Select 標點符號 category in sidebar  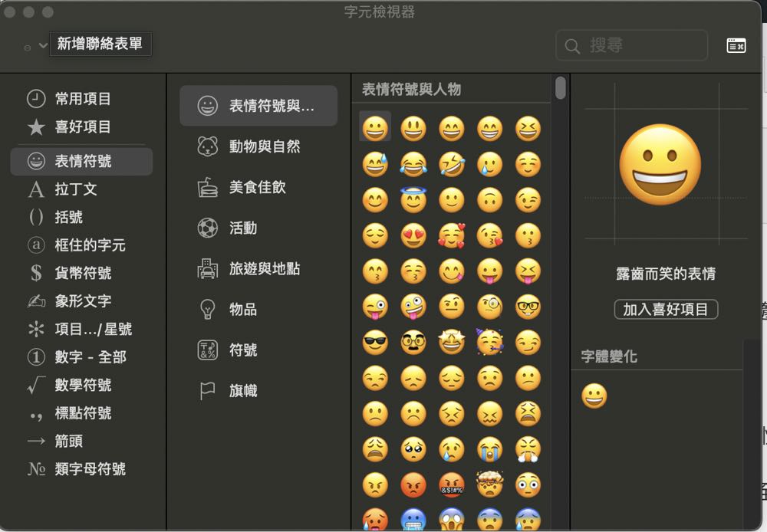(81, 413)
